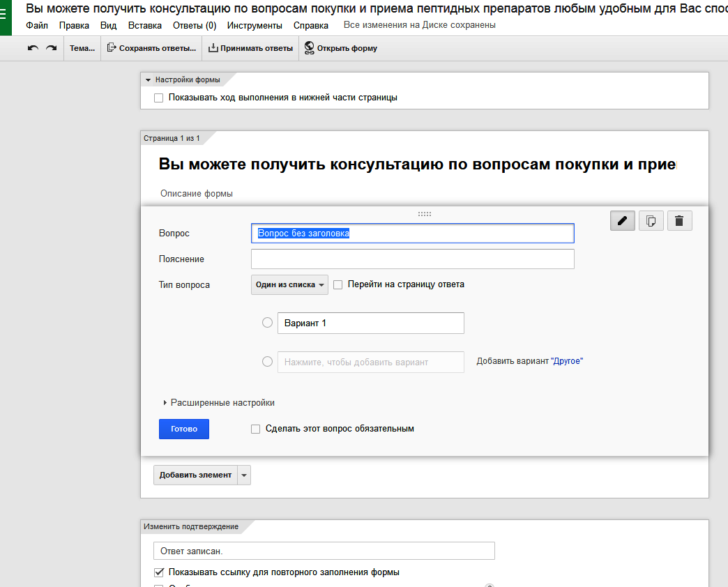Click the blue Готово button
Screen dimensions: 728x587
click(184, 429)
